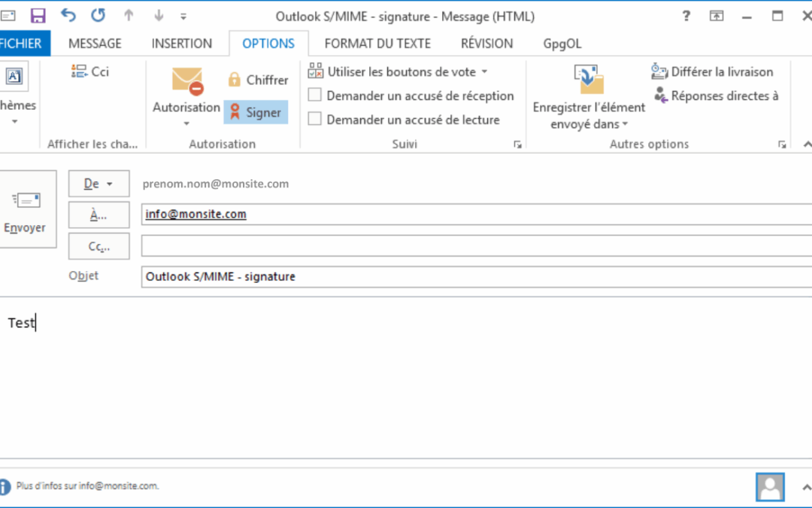
Task: Expand the voting buttons dropdown arrow
Action: coord(485,71)
